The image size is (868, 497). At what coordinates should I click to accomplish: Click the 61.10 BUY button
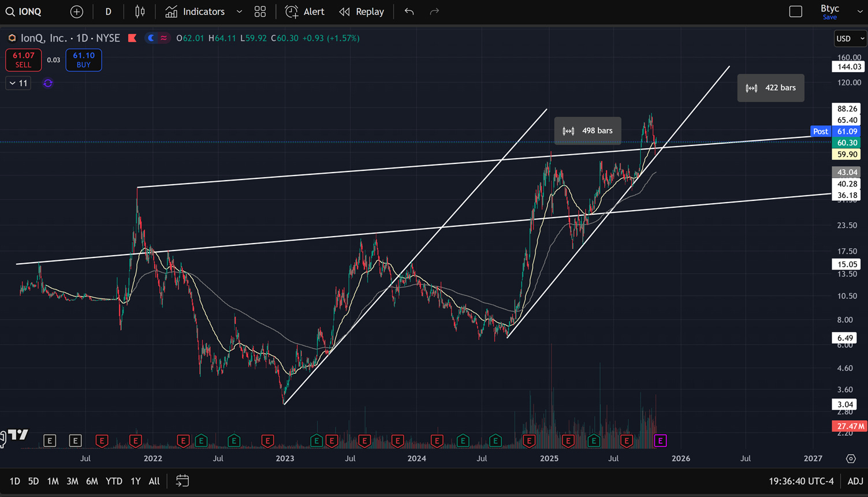[84, 60]
